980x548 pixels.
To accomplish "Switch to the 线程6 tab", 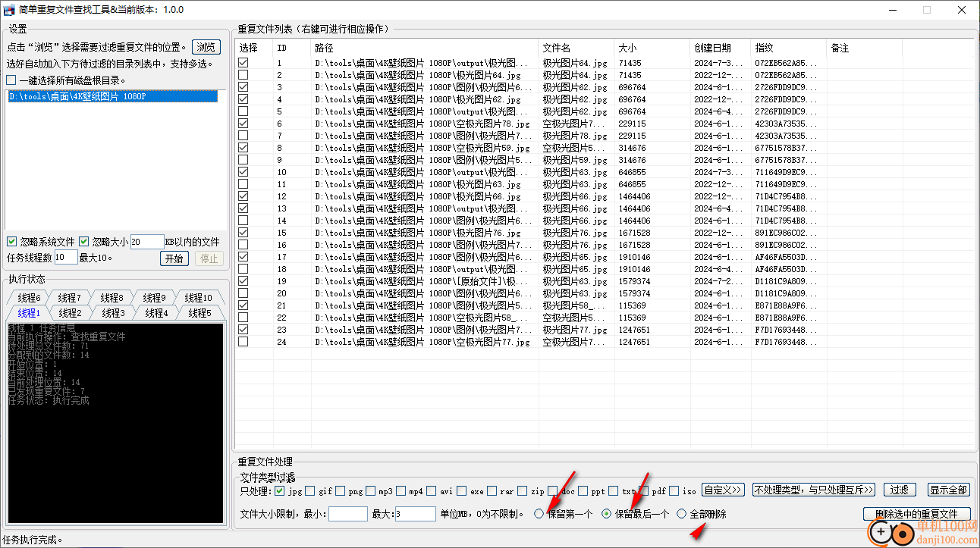I will (29, 298).
